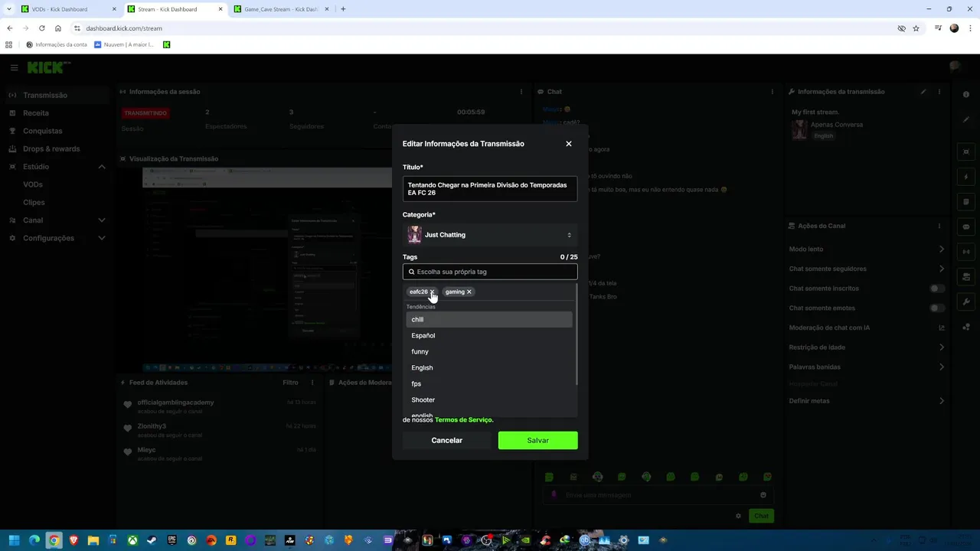This screenshot has height=551, width=980.
Task: Open a new browser tab
Action: (x=343, y=9)
